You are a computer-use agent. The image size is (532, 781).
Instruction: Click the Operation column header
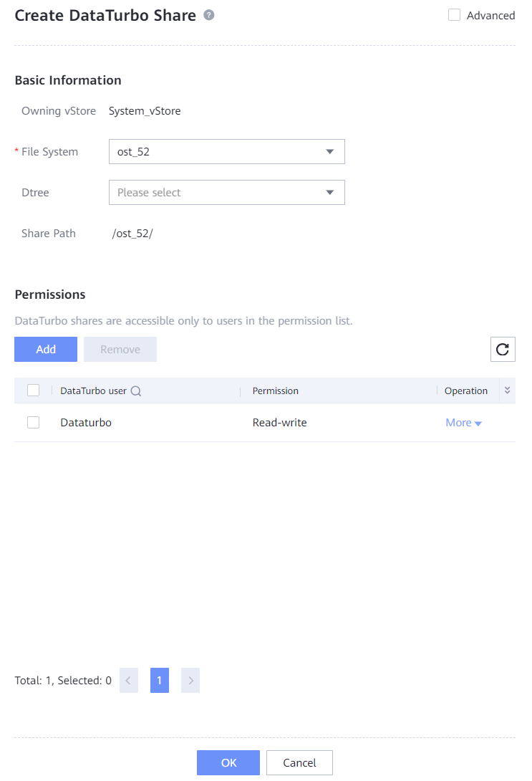coord(466,391)
